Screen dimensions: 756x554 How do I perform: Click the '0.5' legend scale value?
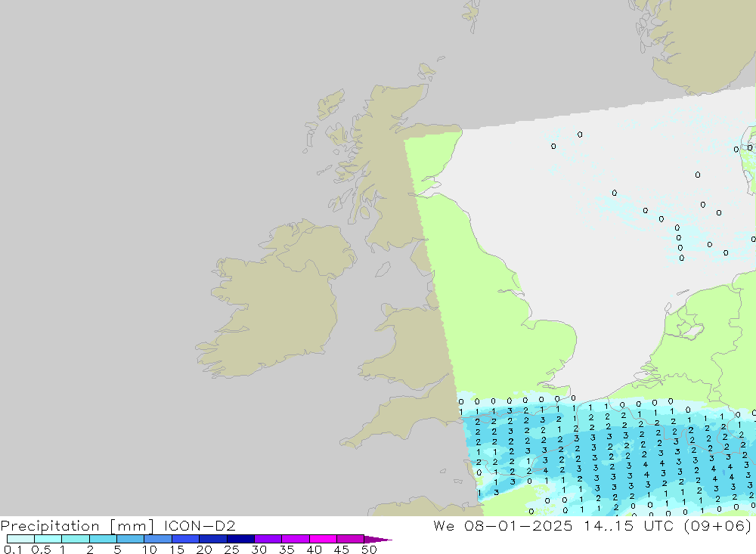tap(41, 549)
